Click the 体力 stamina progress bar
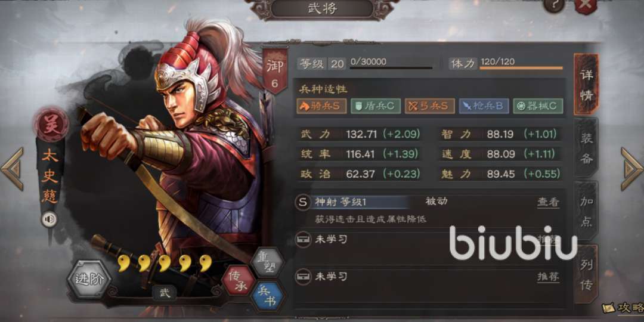 pyautogui.click(x=521, y=68)
